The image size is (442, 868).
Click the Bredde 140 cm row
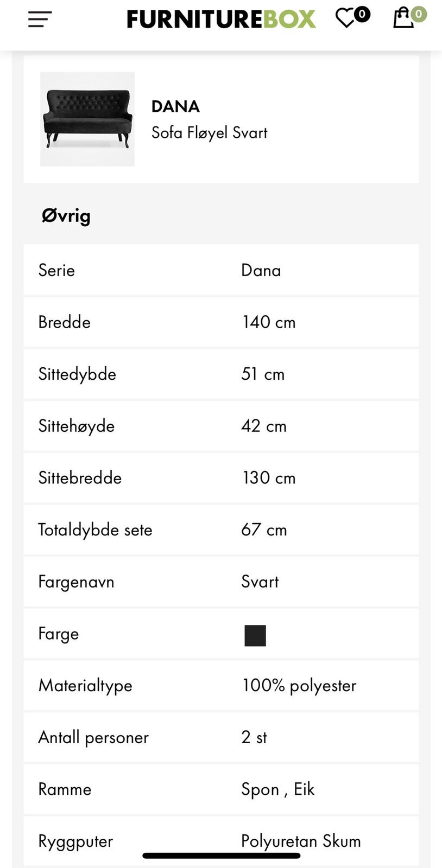pos(221,322)
